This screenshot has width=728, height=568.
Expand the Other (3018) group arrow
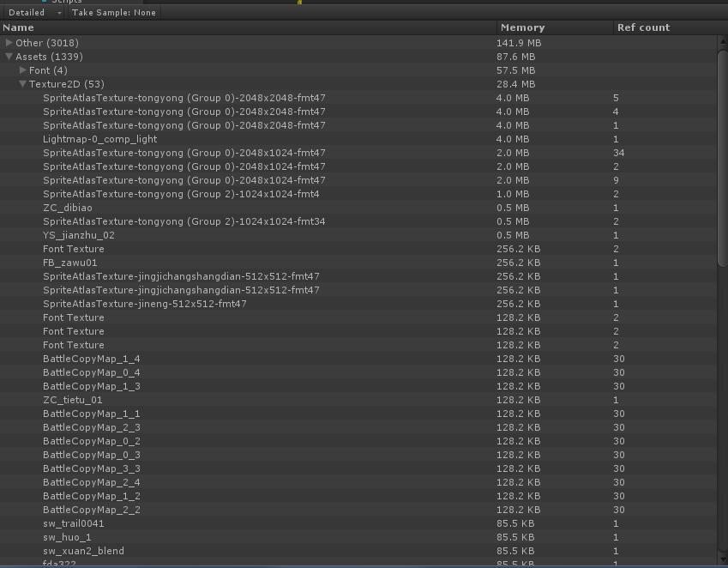[9, 43]
